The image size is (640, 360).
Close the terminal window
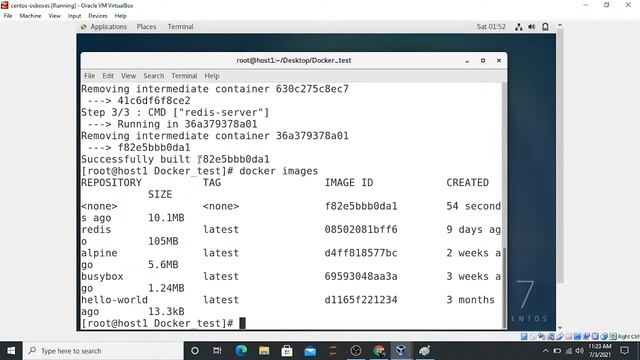[499, 60]
